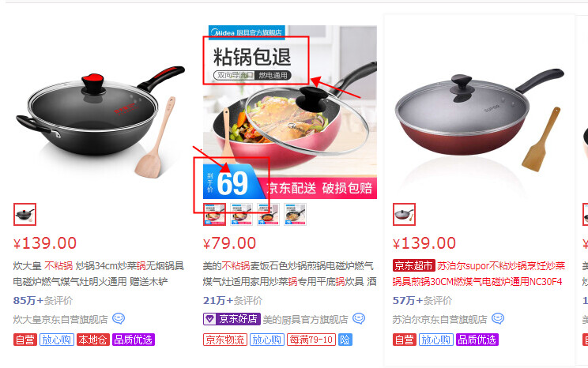This screenshot has width=588, height=368.
Task: Select thumbnail under Supor red wok
Action: click(x=404, y=214)
